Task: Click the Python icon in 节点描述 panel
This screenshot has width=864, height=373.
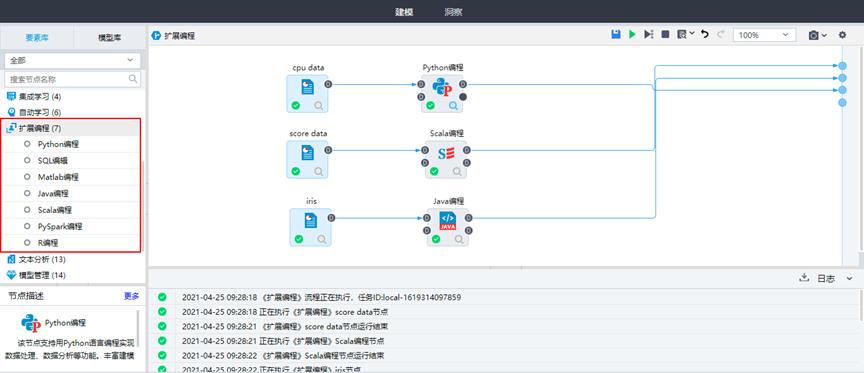Action: pos(31,323)
